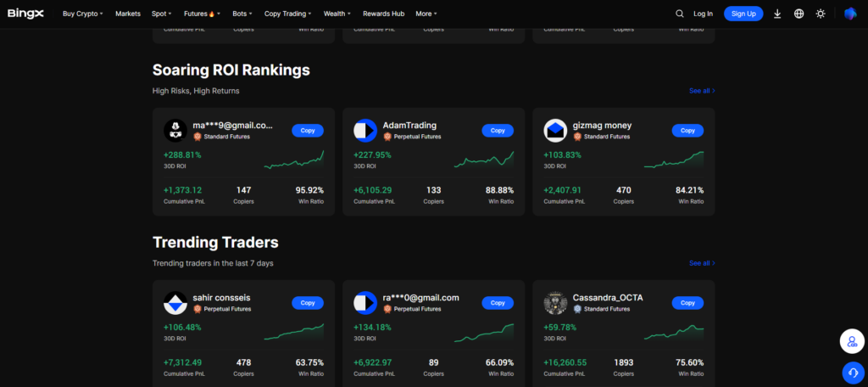
Task: Open AdamTrading's avatar
Action: 365,131
